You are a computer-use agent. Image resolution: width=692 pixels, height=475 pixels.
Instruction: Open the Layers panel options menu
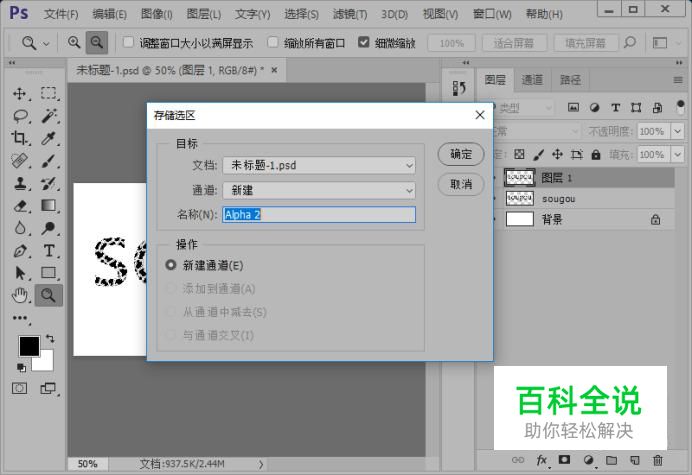[x=678, y=80]
